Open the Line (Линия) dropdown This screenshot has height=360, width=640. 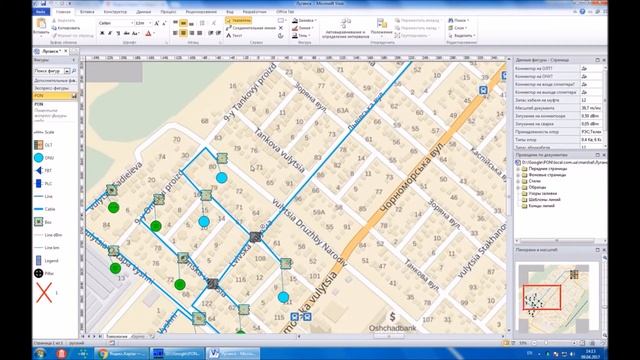[x=303, y=28]
